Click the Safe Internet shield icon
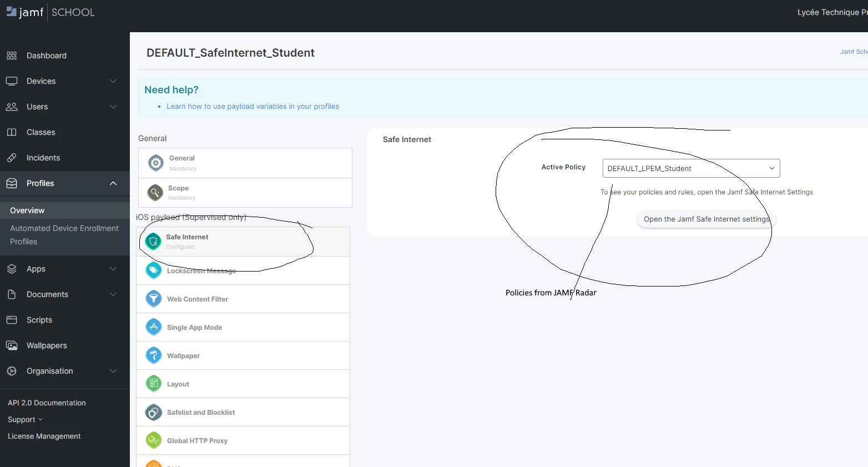 [153, 242]
